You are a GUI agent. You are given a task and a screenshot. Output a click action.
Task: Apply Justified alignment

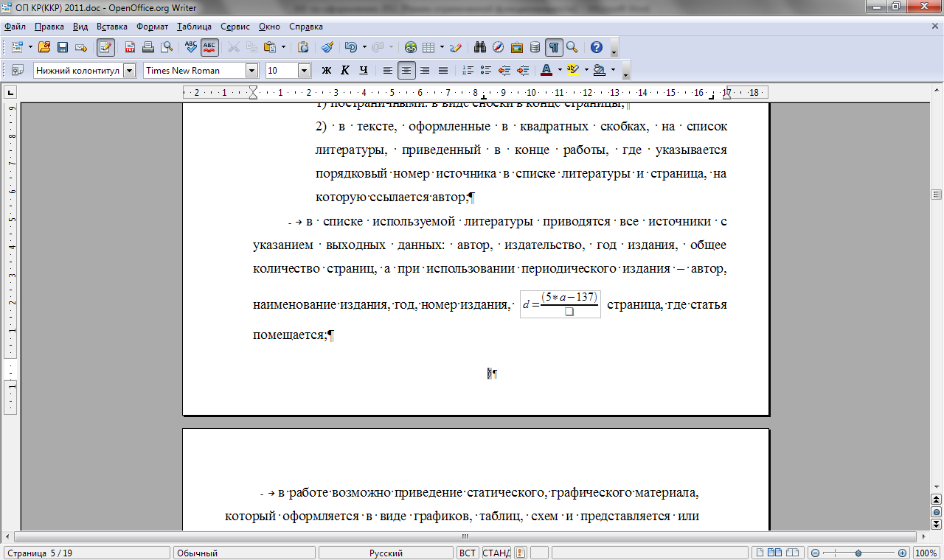[x=443, y=70]
